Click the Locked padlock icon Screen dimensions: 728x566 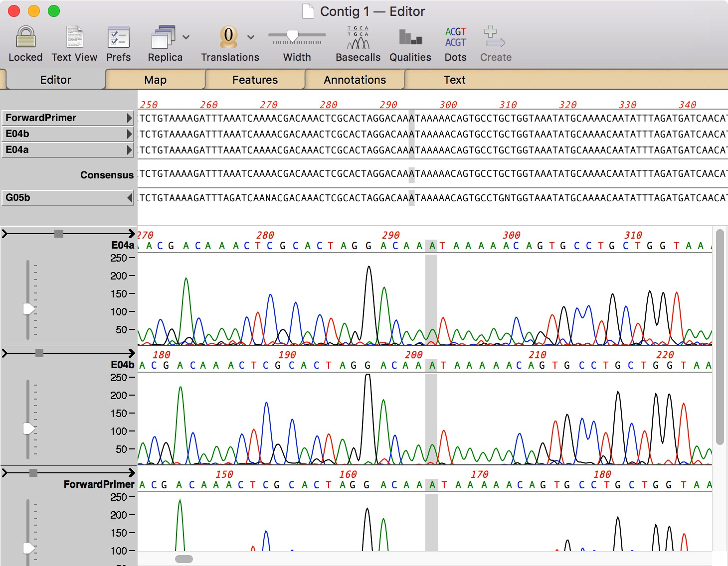(x=25, y=37)
